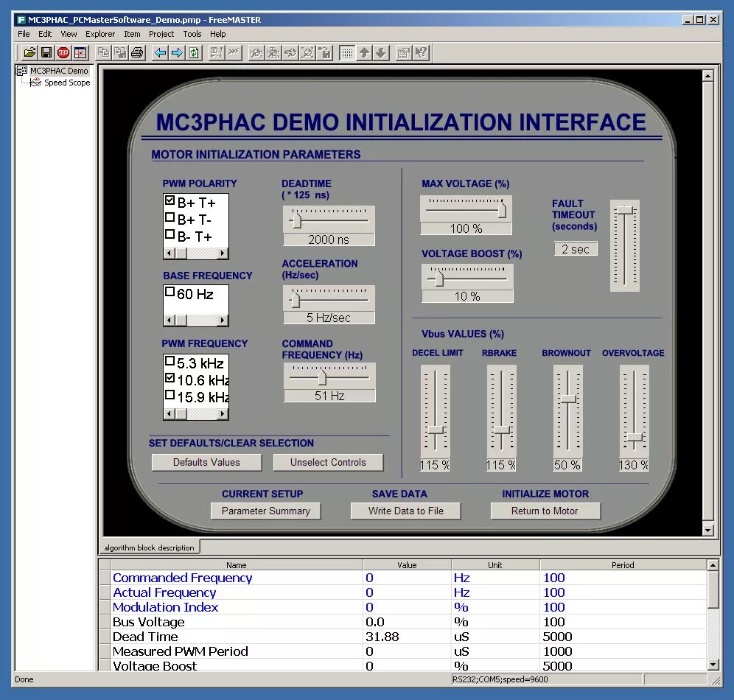Click the Deadtime slider thumb
This screenshot has height=700, width=734.
coord(297,220)
